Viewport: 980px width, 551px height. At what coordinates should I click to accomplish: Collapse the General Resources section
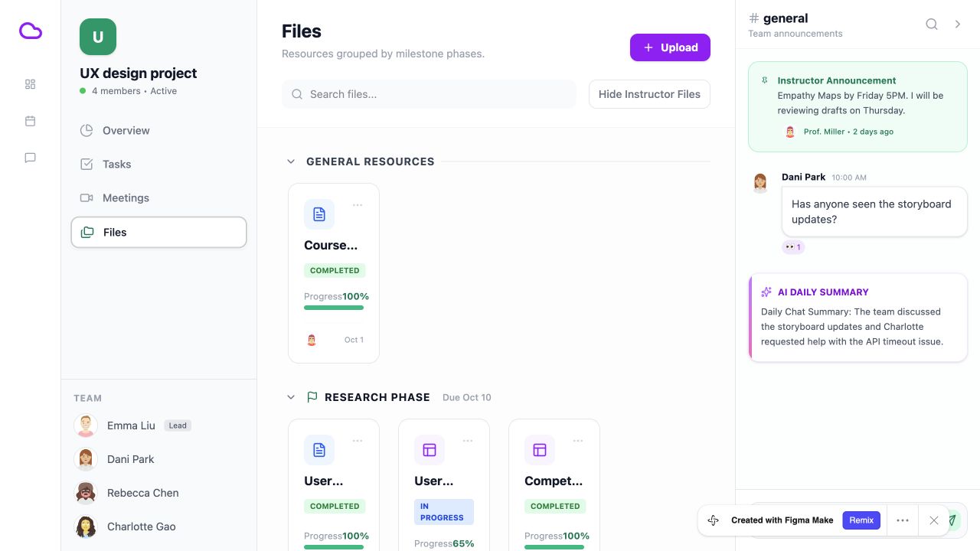291,161
